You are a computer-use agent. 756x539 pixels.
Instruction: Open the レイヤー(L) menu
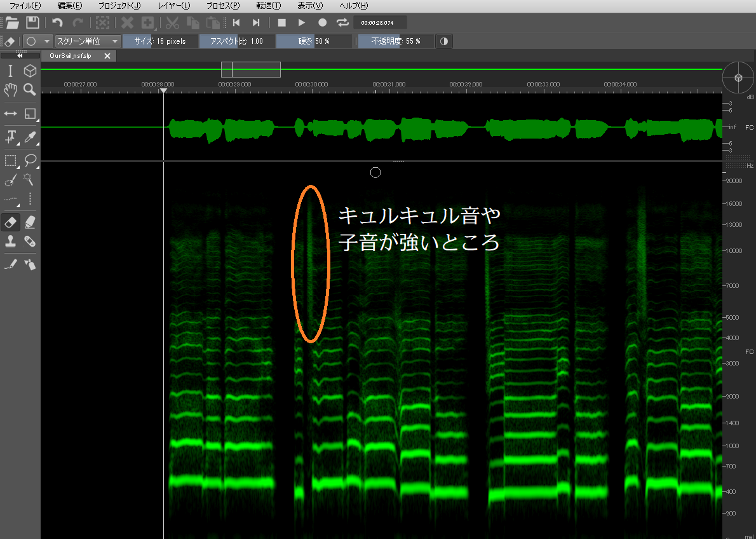tap(173, 6)
